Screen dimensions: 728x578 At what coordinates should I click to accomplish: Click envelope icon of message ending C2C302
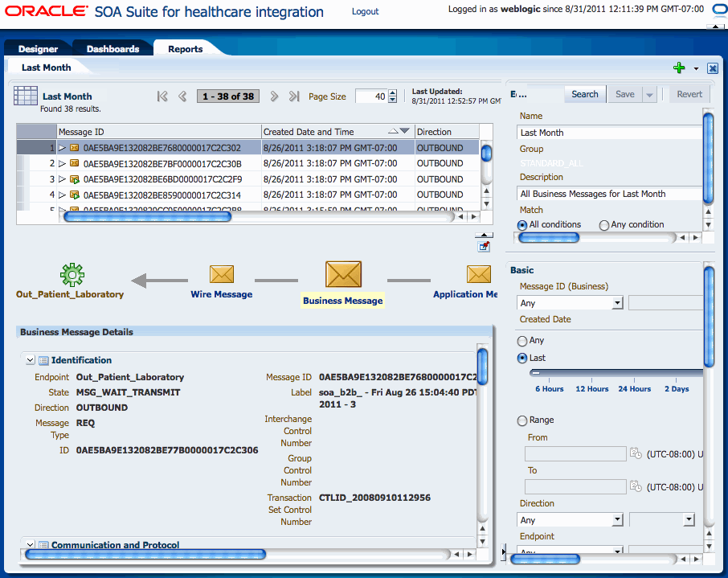[x=74, y=148]
